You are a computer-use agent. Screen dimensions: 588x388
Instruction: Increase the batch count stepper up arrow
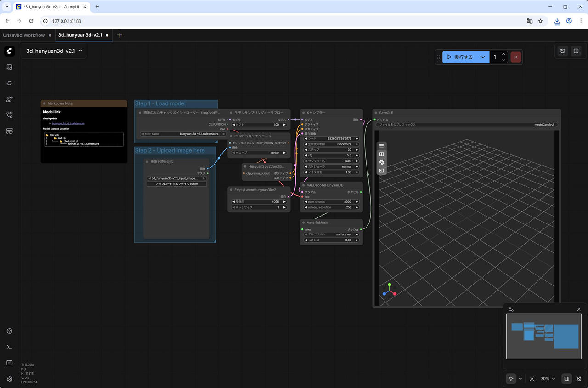click(504, 54)
